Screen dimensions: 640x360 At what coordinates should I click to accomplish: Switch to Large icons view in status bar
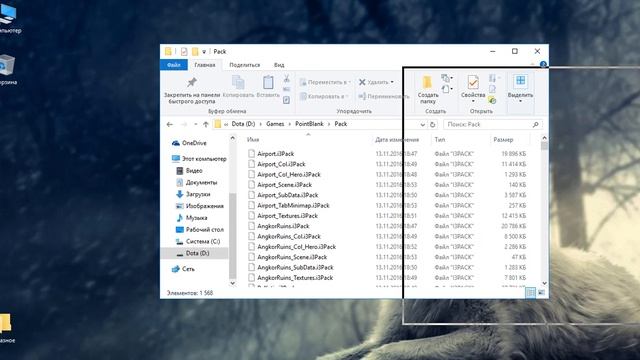point(541,292)
